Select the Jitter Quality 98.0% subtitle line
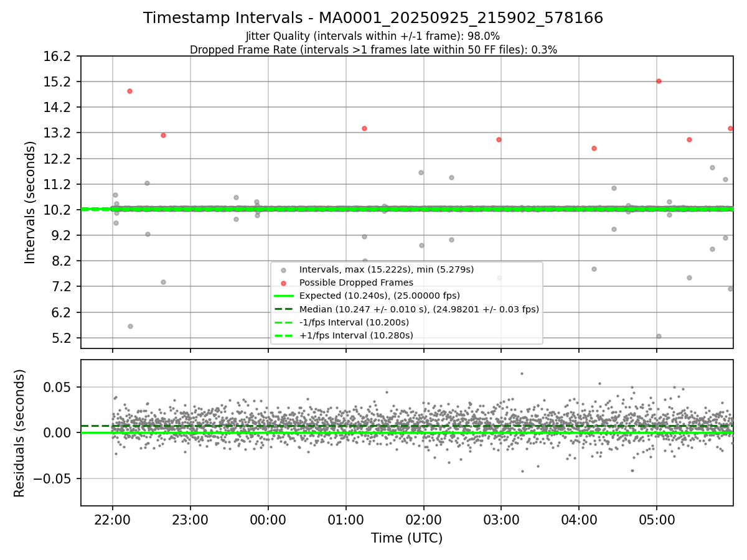This screenshot has height=560, width=747. tap(373, 36)
